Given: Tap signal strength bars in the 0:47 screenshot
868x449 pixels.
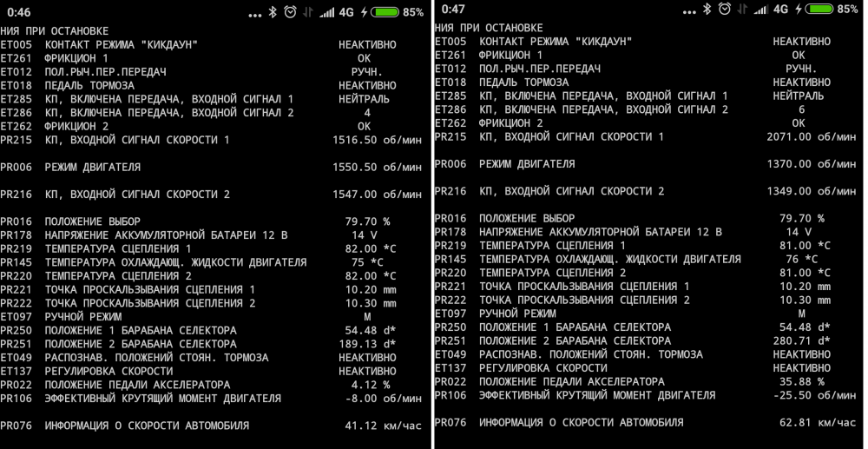Looking at the screenshot, I should pos(762,10).
